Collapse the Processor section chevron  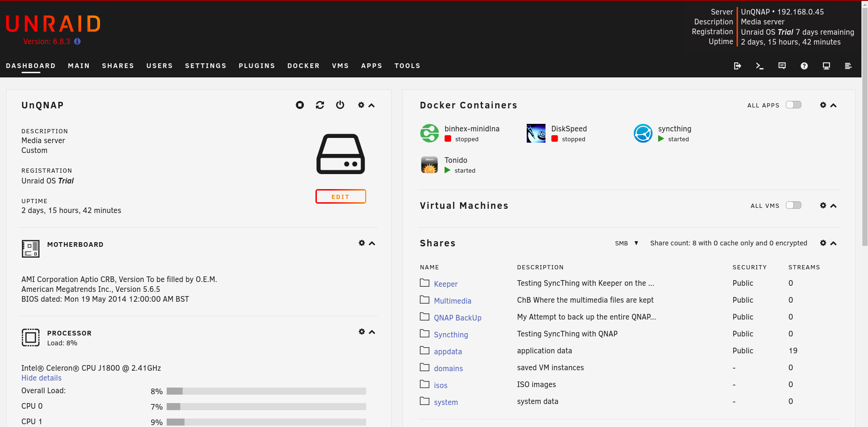[372, 332]
